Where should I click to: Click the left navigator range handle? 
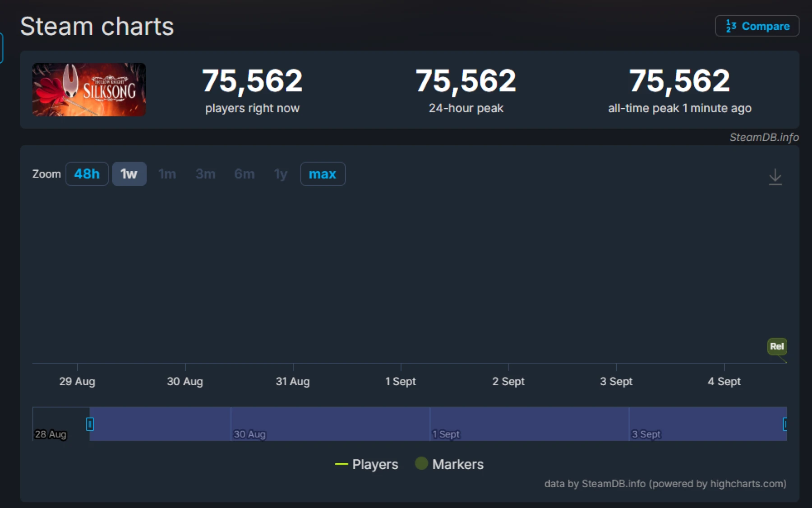tap(90, 424)
